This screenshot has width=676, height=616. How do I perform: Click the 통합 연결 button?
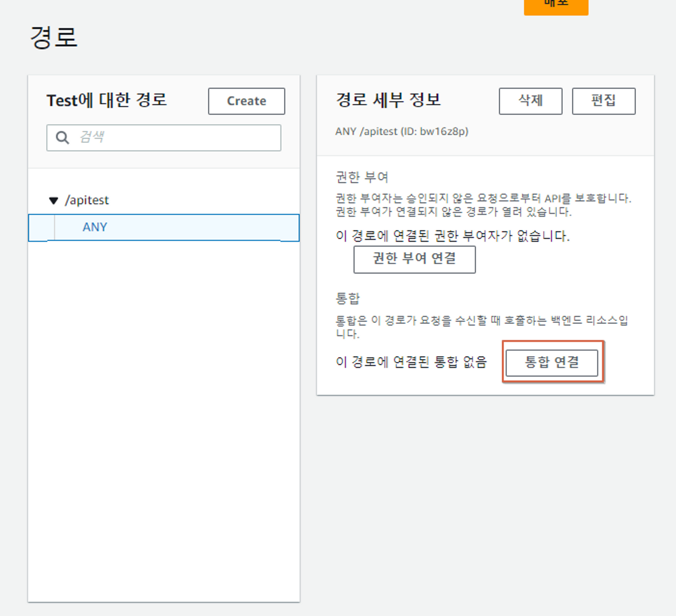click(552, 363)
